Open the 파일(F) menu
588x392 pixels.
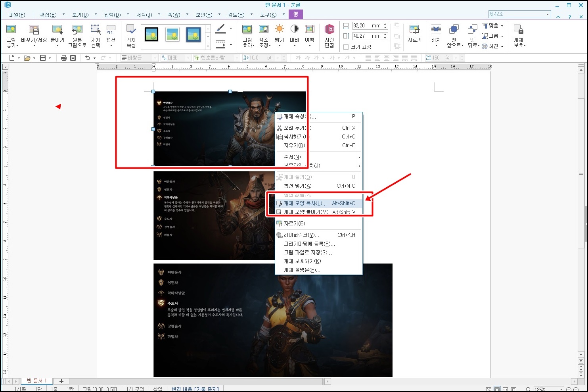pyautogui.click(x=17, y=15)
